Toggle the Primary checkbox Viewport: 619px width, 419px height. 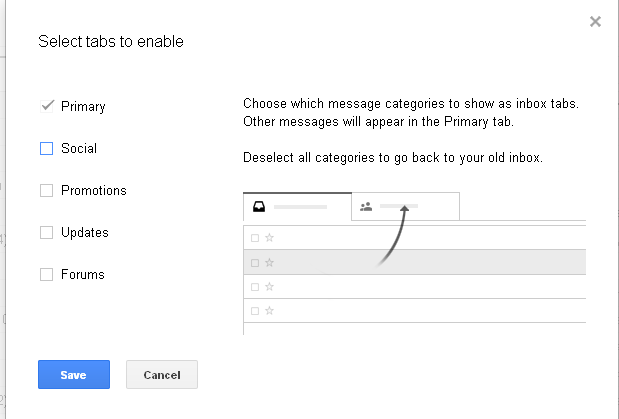[x=47, y=106]
